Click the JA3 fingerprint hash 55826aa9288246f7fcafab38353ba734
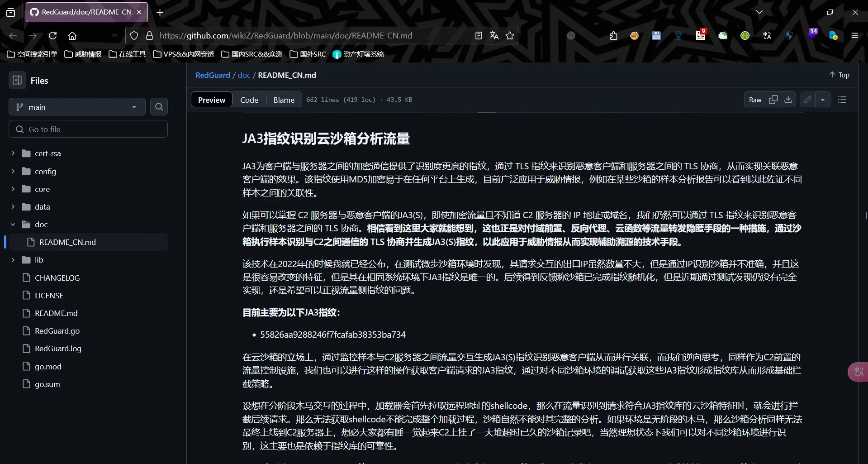868x464 pixels. 333,335
